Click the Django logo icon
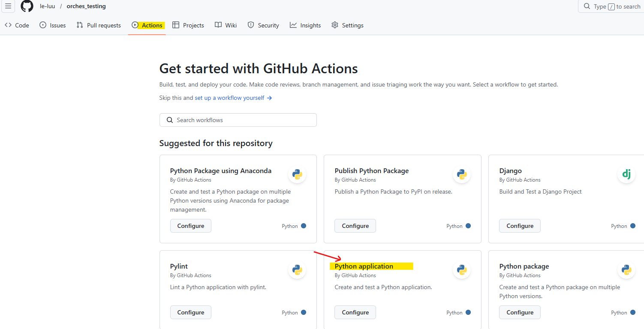The height and width of the screenshot is (329, 644). [626, 174]
